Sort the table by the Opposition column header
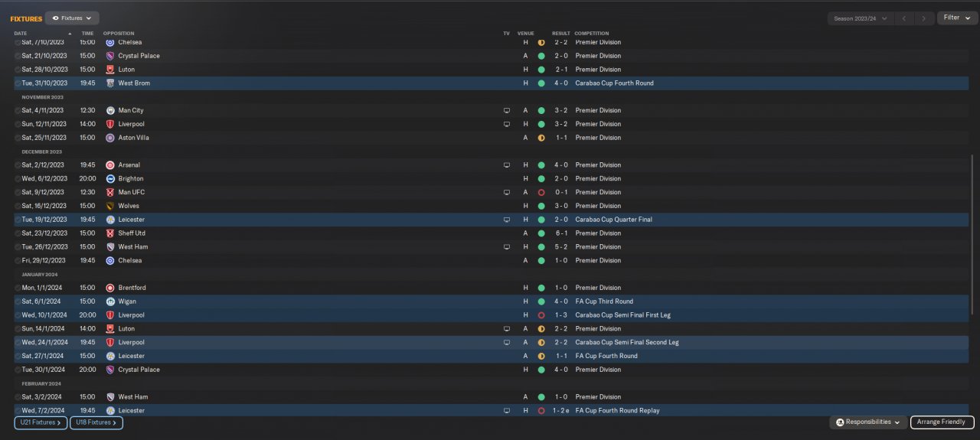Viewport: 980px width, 440px height. click(x=119, y=34)
